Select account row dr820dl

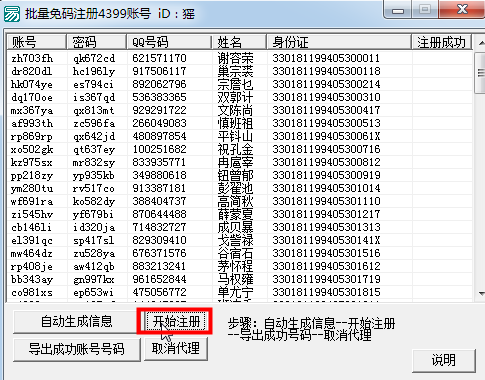pyautogui.click(x=239, y=71)
